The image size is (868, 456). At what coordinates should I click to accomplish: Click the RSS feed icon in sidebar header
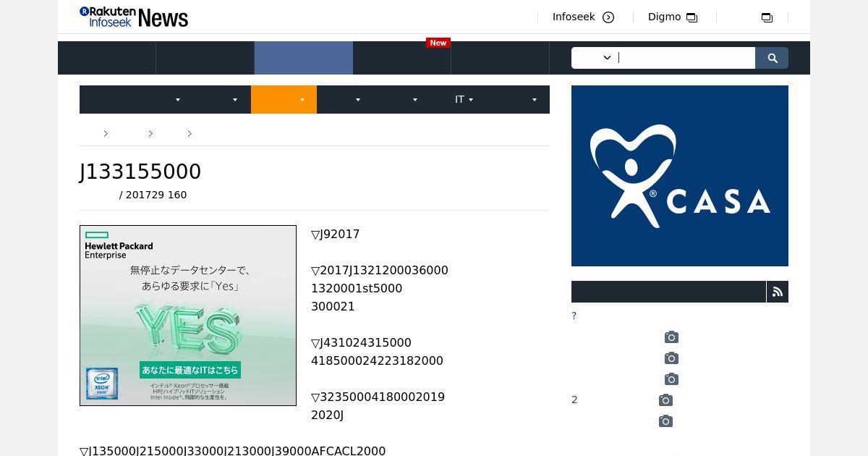pyautogui.click(x=778, y=292)
